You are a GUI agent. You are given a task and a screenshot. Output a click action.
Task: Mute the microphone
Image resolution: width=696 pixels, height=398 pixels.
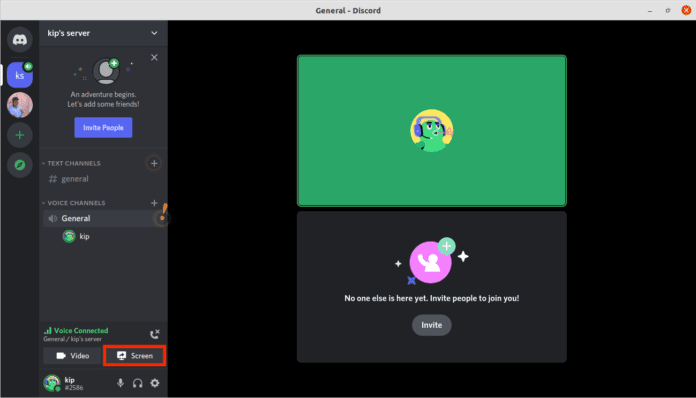(120, 383)
